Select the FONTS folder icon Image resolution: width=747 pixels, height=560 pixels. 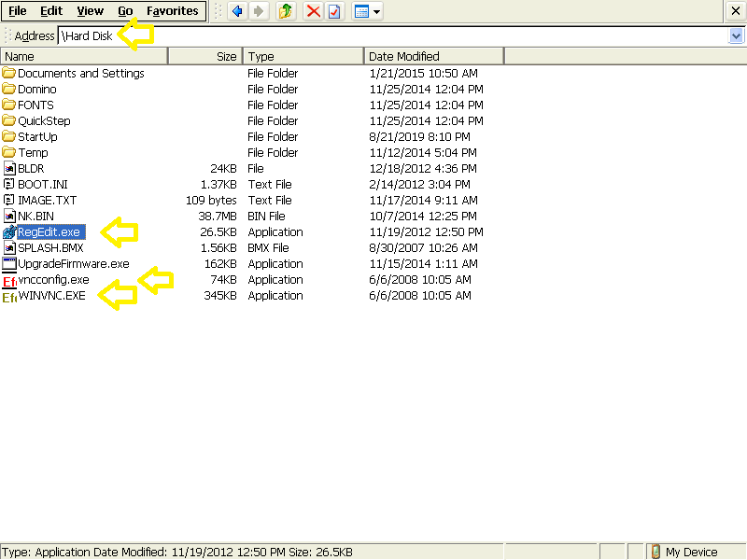point(8,105)
